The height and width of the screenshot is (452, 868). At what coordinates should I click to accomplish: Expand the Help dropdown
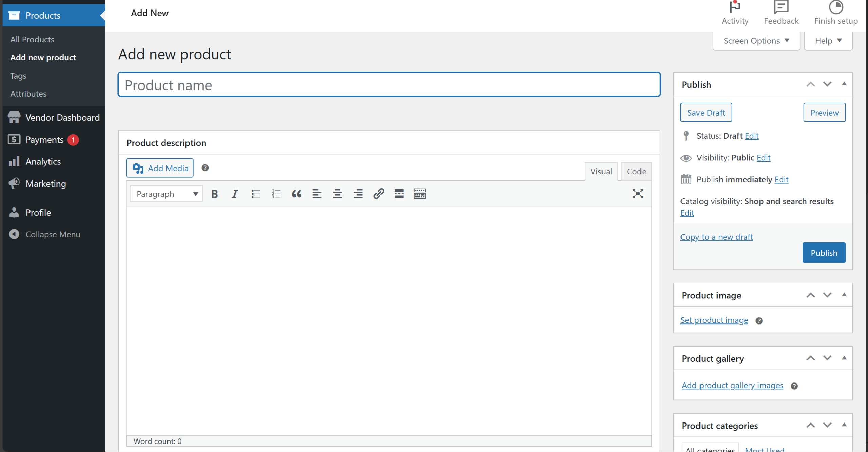[x=828, y=41]
